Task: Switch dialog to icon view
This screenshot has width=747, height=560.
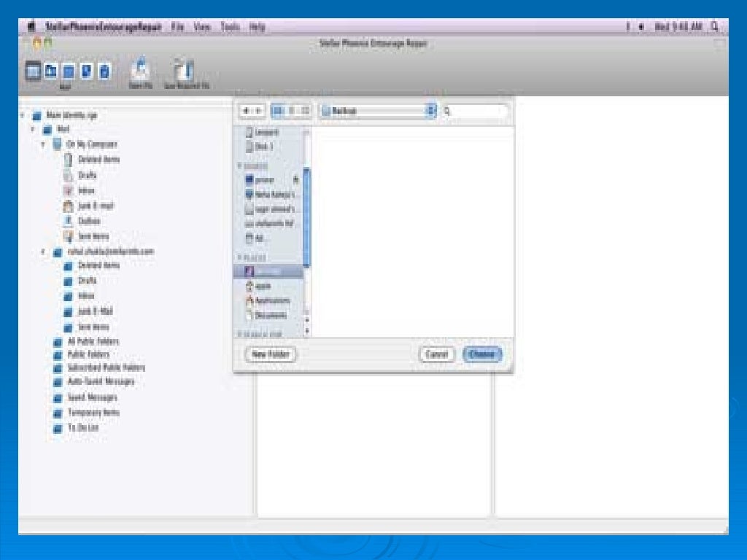Action: 277,111
